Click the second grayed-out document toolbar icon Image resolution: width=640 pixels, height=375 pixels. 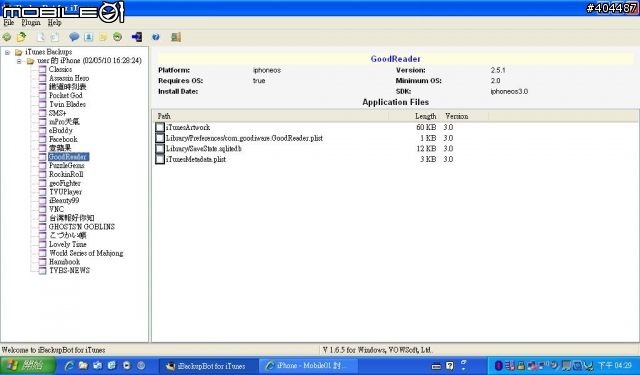[55, 37]
